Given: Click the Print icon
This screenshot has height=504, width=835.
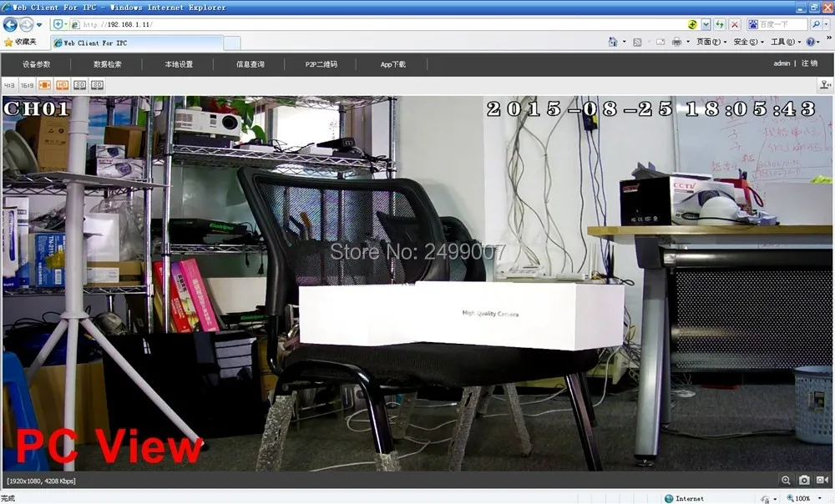Looking at the screenshot, I should (676, 42).
